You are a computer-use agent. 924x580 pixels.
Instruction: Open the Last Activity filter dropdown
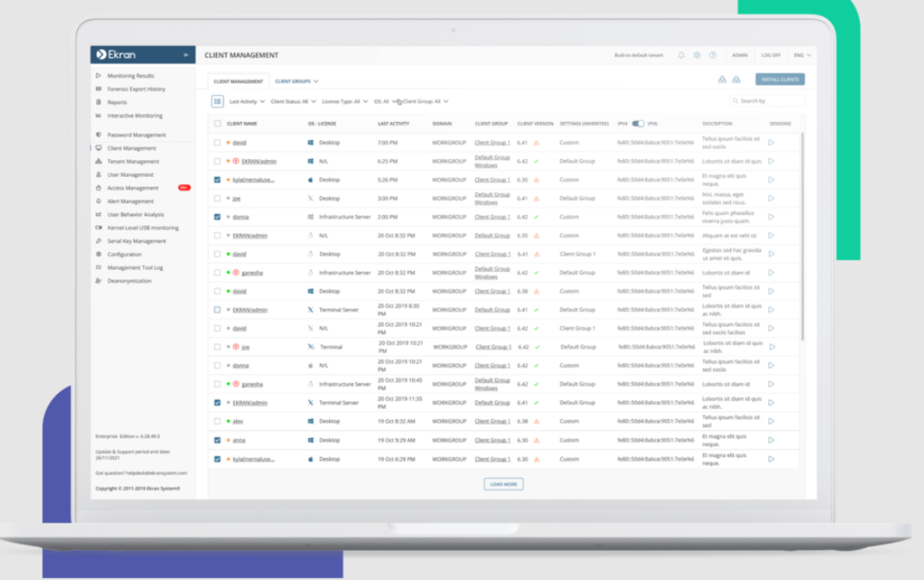[x=247, y=102]
